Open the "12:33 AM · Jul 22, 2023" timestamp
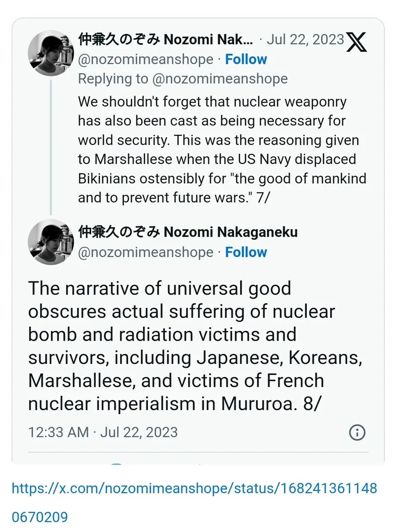395x532 pixels. [x=103, y=432]
